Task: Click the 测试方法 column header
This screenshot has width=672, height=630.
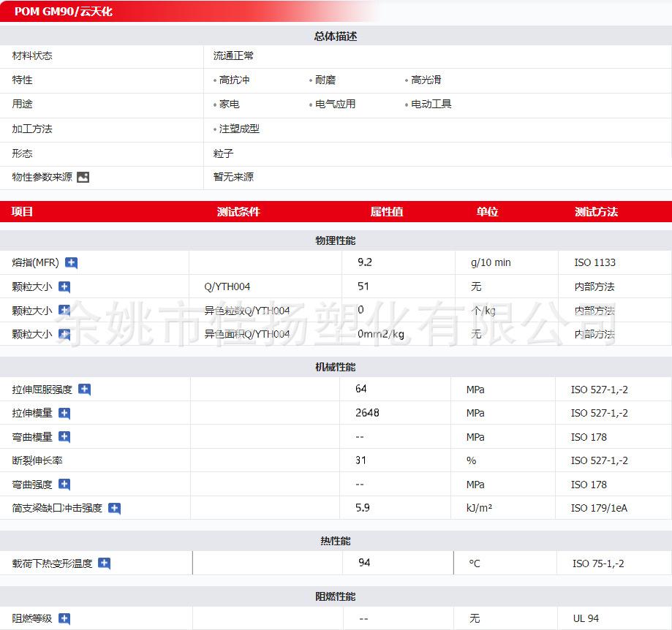Action: point(596,212)
